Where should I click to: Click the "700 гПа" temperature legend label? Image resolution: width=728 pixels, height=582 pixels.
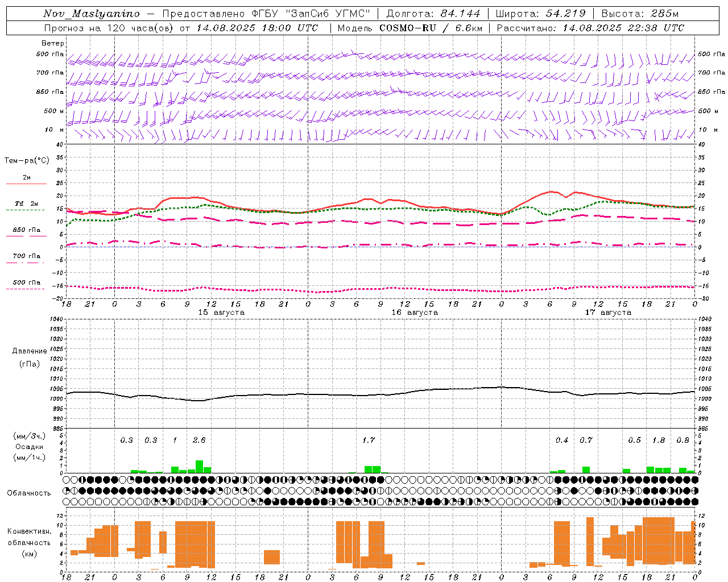pyautogui.click(x=27, y=256)
